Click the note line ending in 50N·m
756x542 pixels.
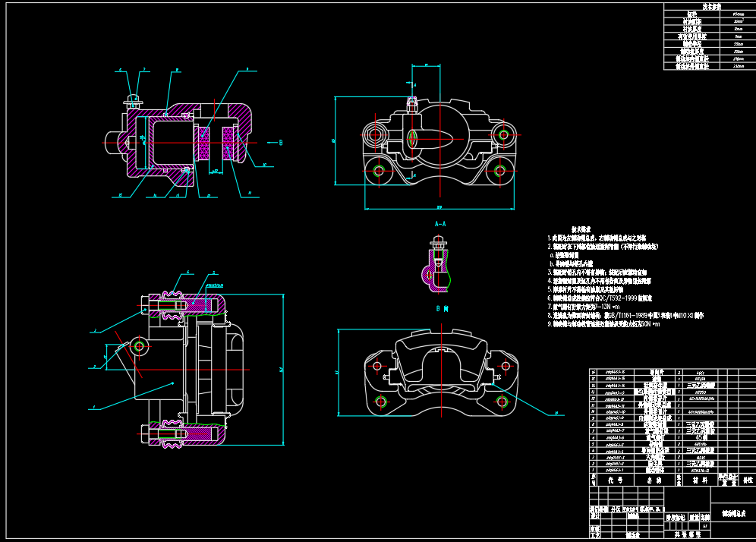[604, 323]
